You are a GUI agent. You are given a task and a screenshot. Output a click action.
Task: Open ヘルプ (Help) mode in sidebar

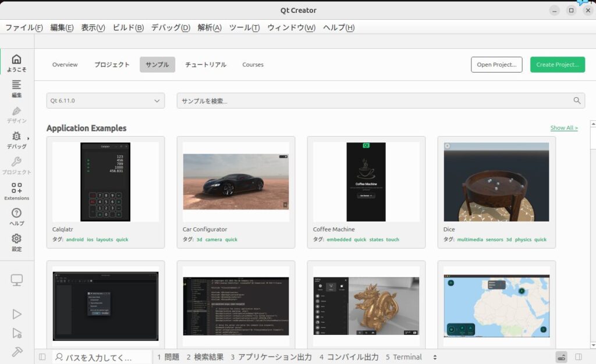[x=16, y=217]
